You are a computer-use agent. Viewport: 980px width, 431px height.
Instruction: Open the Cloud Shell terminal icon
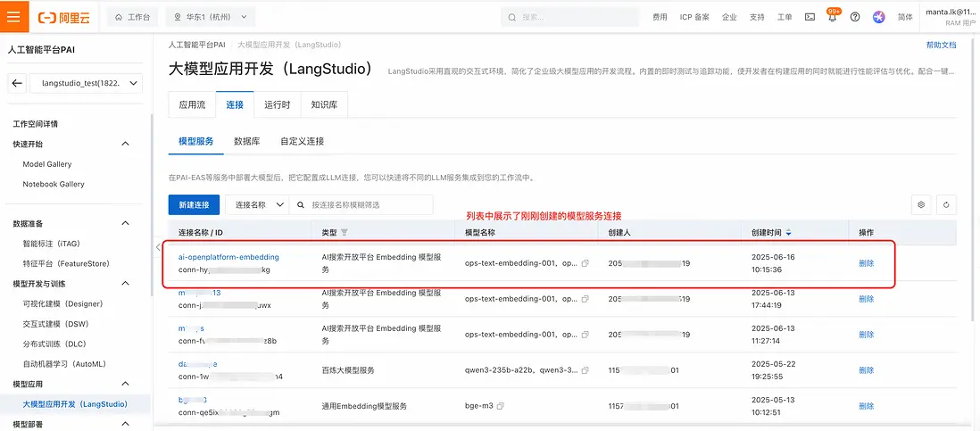click(x=810, y=17)
